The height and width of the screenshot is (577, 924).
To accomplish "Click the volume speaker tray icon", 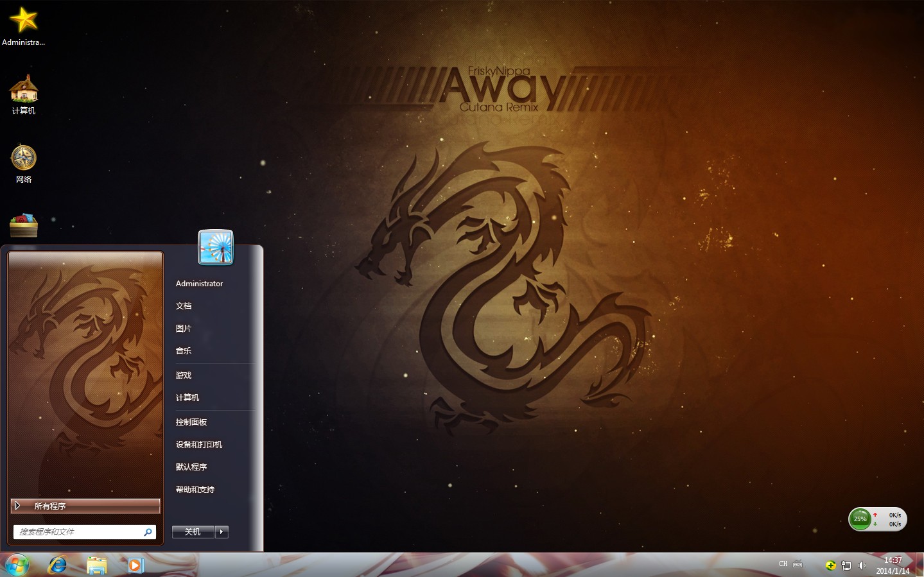I will coord(862,565).
